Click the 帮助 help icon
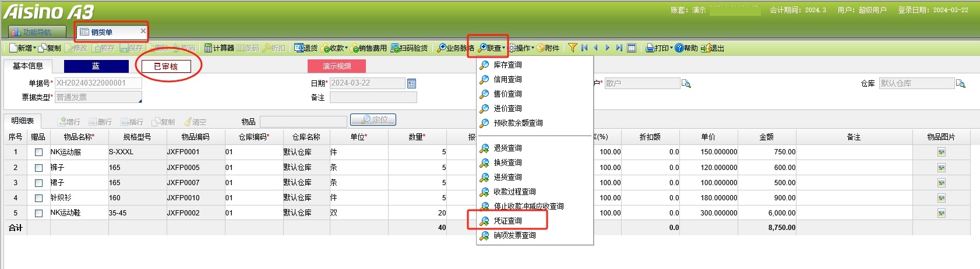 click(686, 48)
